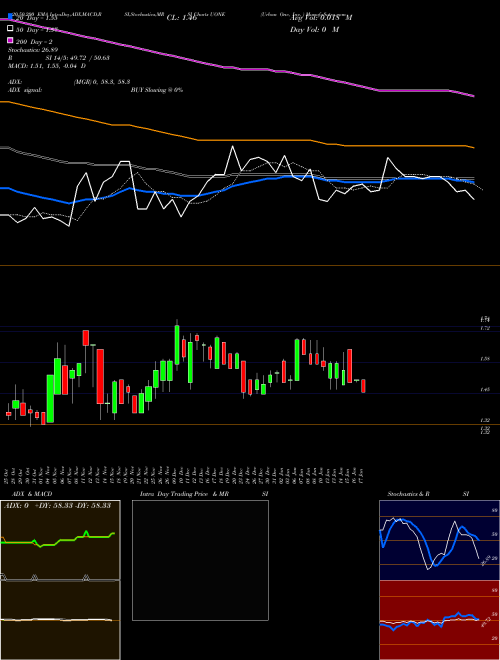Click the tallest green candlestick at the price peak
This screenshot has height=660, width=500.
pos(177,345)
